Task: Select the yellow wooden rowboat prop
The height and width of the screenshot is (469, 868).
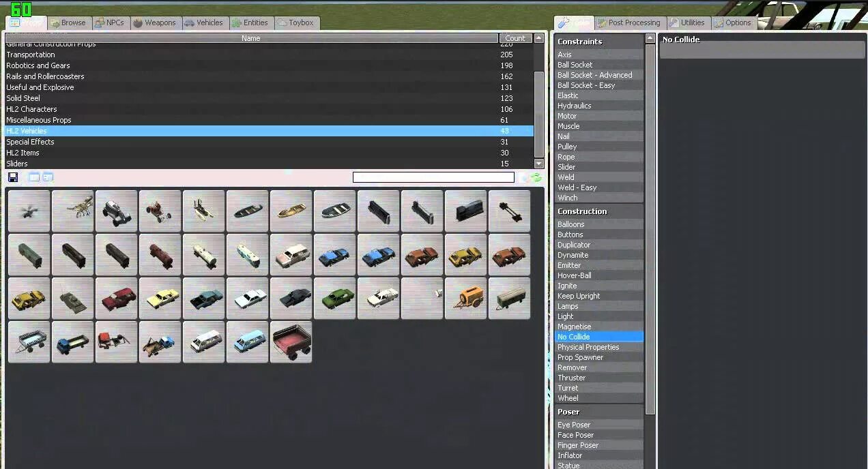Action: pyautogui.click(x=291, y=211)
